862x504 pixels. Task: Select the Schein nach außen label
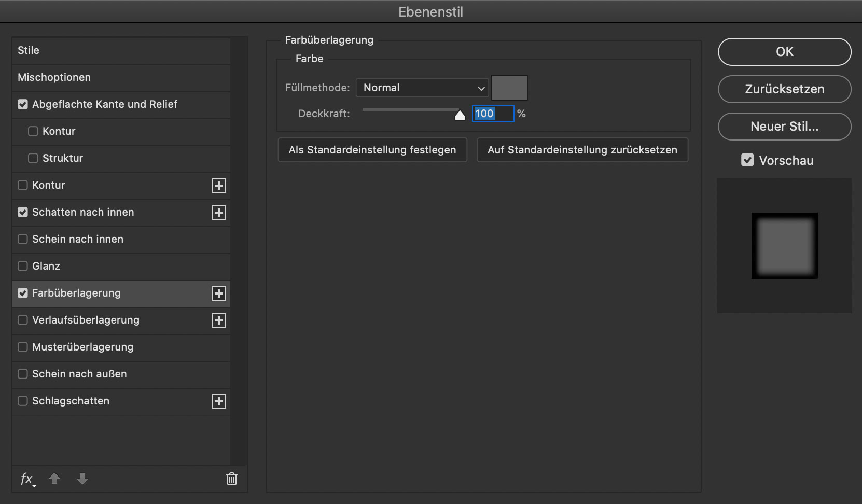point(79,374)
